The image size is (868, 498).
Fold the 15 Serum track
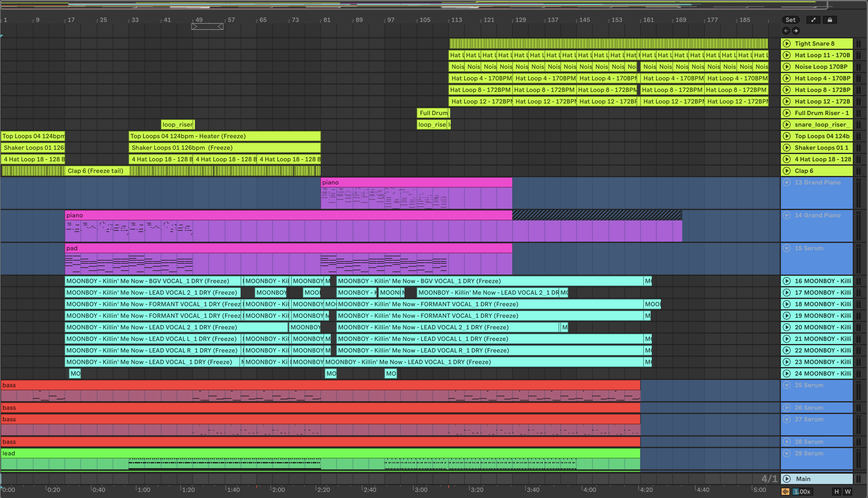[787, 248]
